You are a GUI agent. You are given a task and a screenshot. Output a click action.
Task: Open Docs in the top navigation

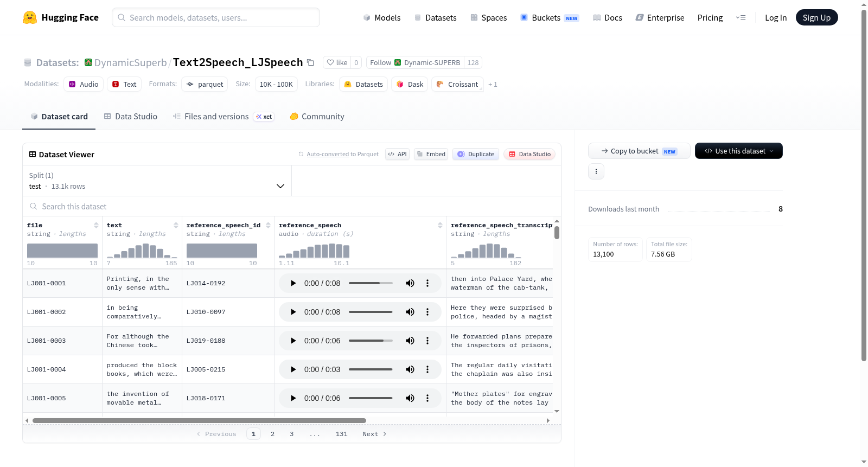[x=608, y=17]
